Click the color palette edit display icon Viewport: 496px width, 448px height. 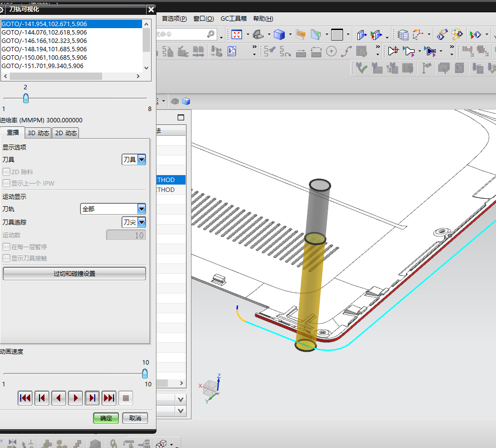coord(457,35)
